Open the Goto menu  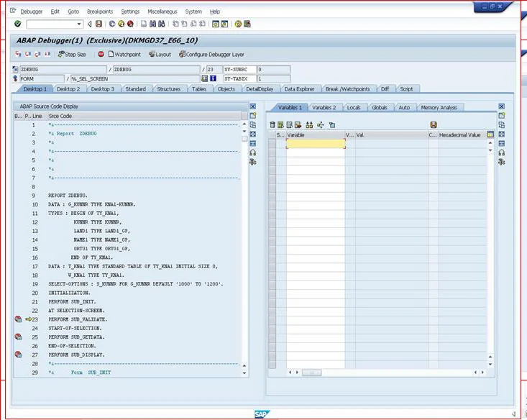(x=73, y=12)
